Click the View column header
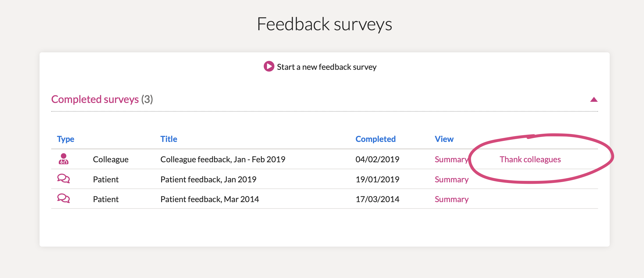Screen dimensions: 644x278 click(x=444, y=139)
